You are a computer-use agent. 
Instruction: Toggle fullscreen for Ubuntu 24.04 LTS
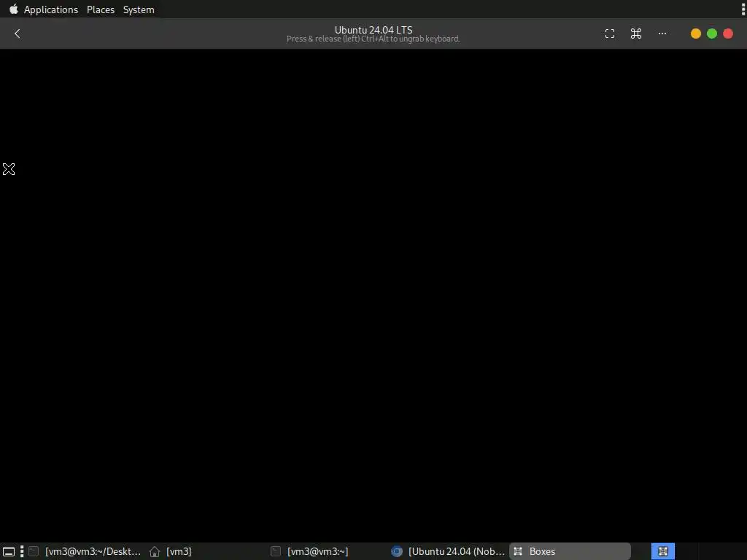pyautogui.click(x=610, y=34)
